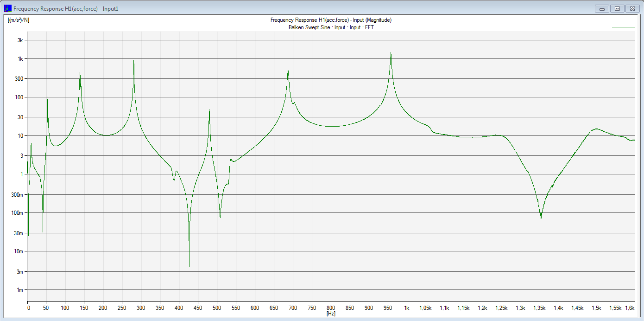
Task: Click the 400 Hz x-axis label
Action: (179, 308)
